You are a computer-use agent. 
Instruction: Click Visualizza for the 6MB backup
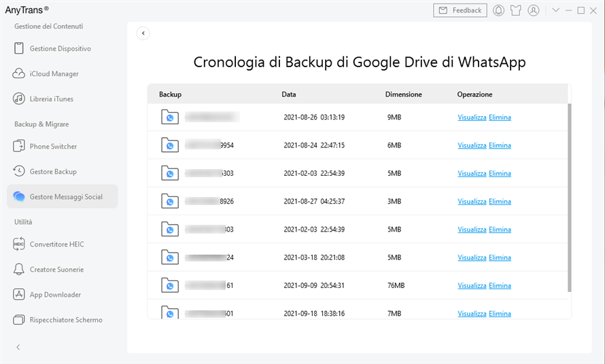click(x=472, y=145)
